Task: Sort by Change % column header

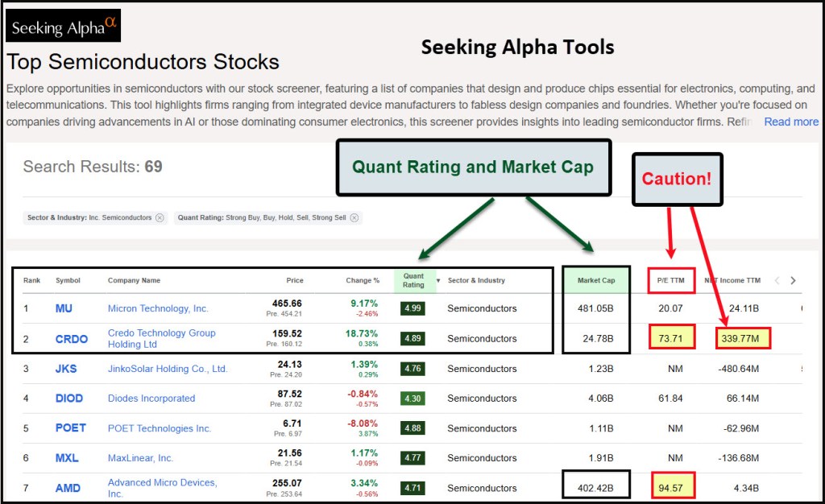Action: tap(363, 281)
